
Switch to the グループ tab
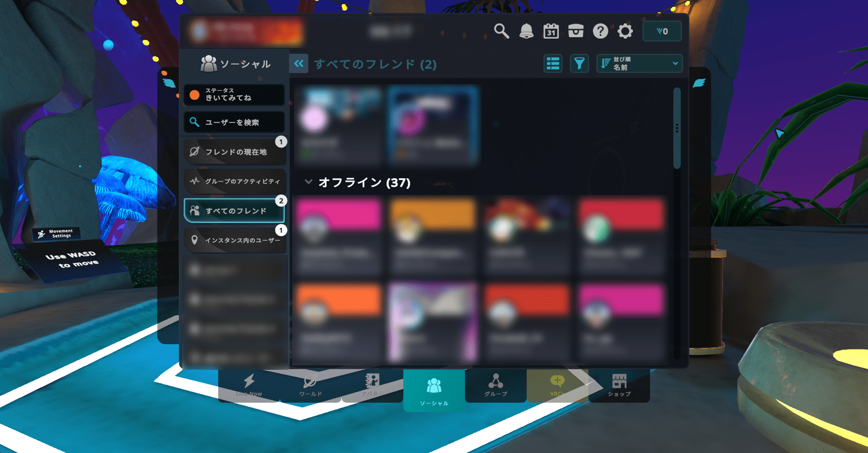[x=496, y=386]
